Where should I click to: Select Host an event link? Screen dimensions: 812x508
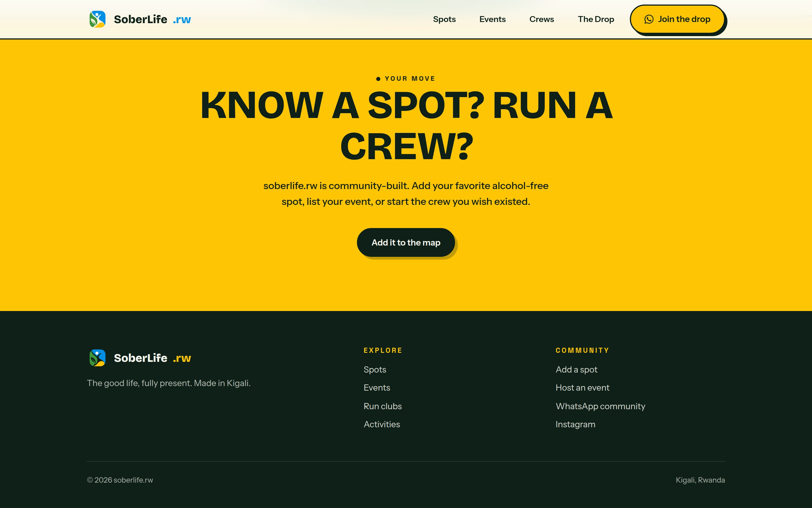click(x=582, y=388)
